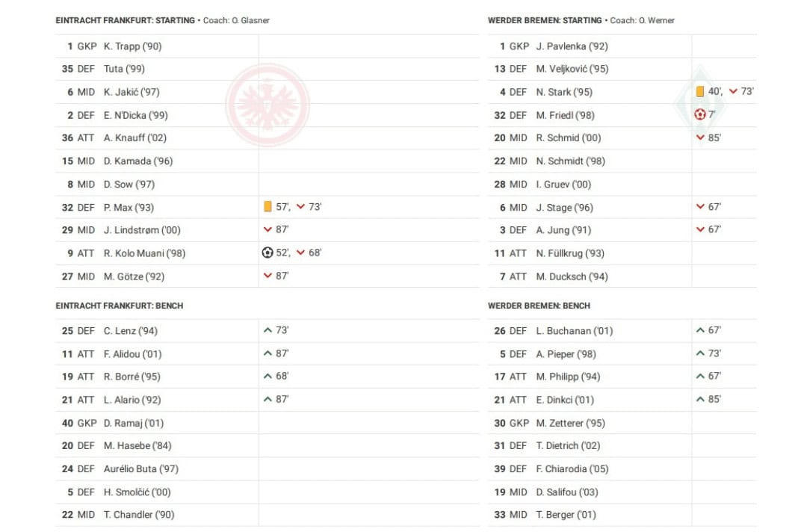798x532 pixels.
Task: Open player K. Trapp's entry
Action: click(132, 46)
